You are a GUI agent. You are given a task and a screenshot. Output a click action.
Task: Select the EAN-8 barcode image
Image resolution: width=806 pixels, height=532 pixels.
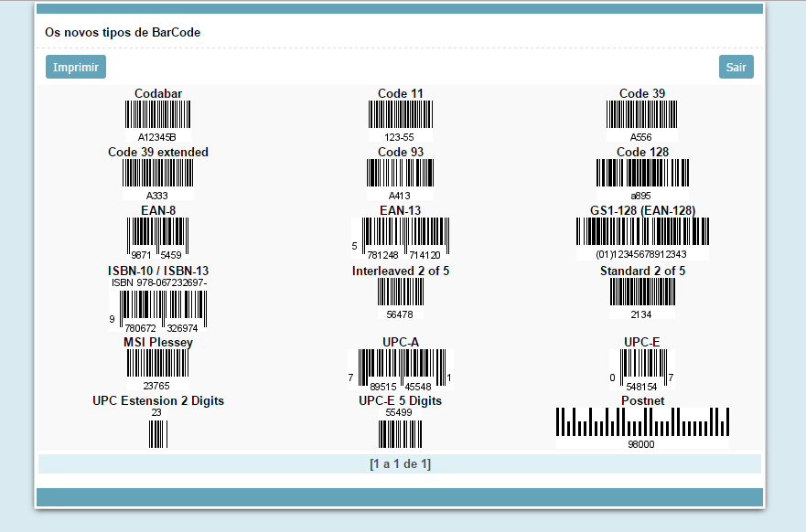pos(157,237)
